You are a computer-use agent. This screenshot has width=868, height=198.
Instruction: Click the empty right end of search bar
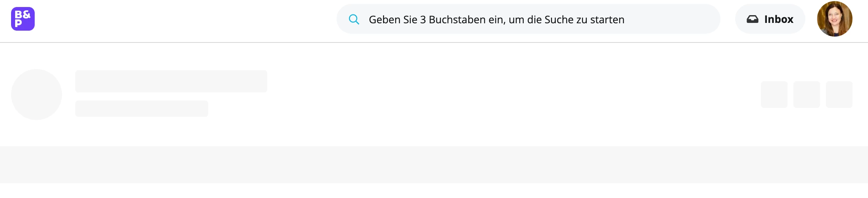pyautogui.click(x=672, y=19)
